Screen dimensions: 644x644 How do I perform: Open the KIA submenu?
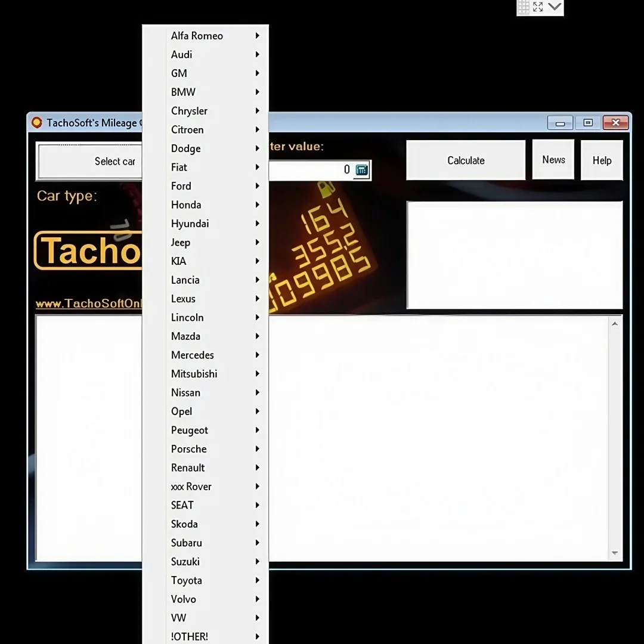coord(205,261)
